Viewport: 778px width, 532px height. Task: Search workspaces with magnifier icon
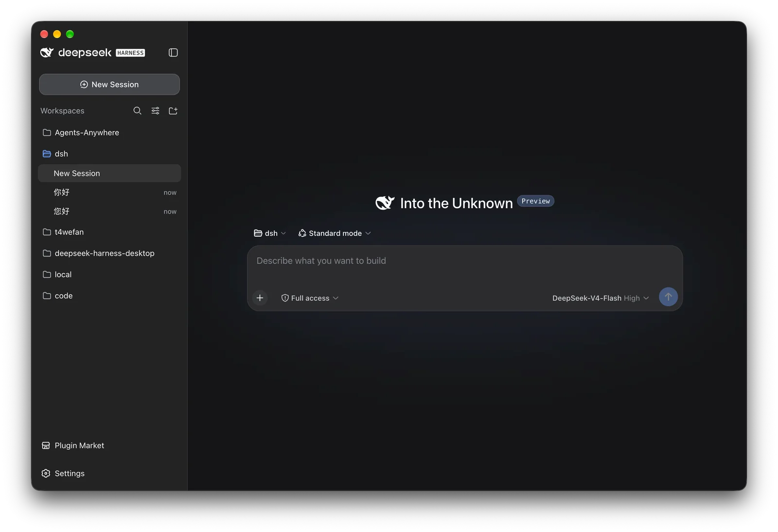tap(138, 111)
